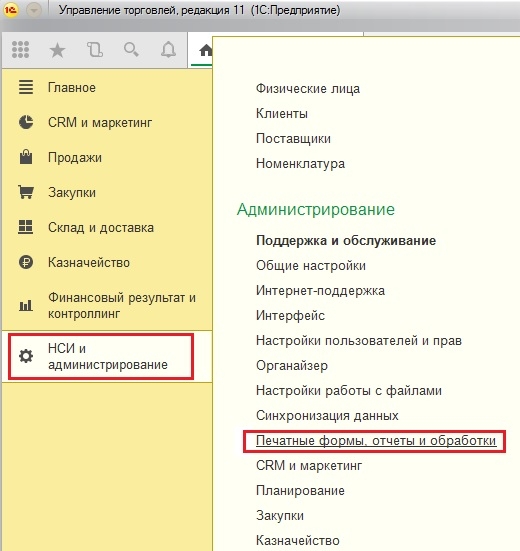
Task: Click the Закупки shopping cart icon in sidebar
Action: tap(26, 192)
